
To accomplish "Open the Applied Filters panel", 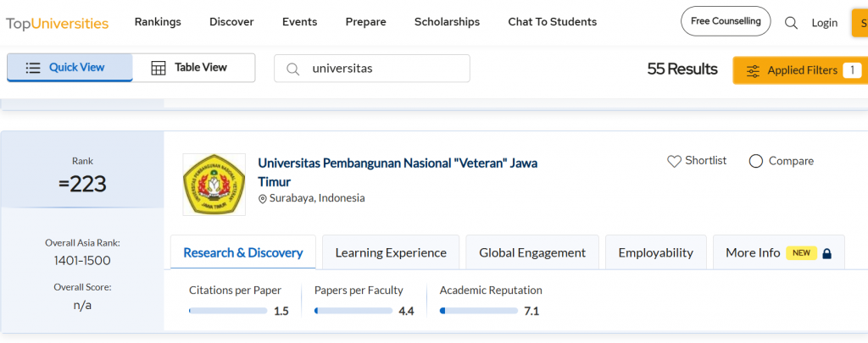I will (800, 70).
